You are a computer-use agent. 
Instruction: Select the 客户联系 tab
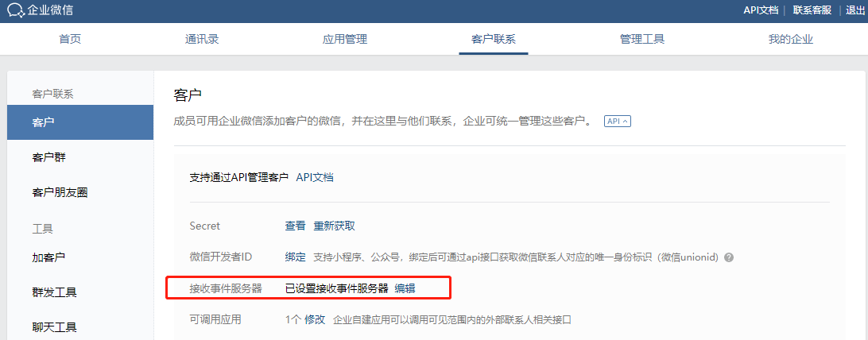coord(494,39)
